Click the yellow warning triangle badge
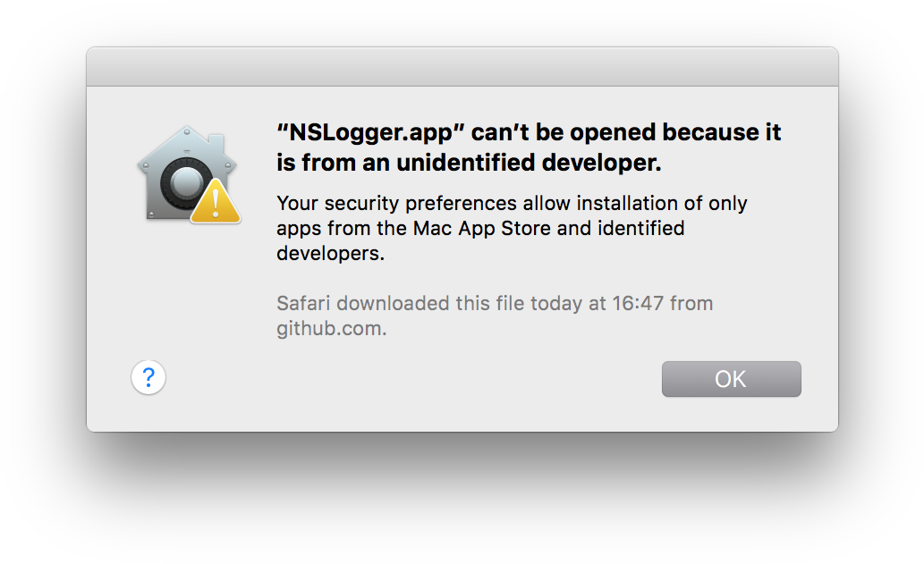 [x=216, y=202]
